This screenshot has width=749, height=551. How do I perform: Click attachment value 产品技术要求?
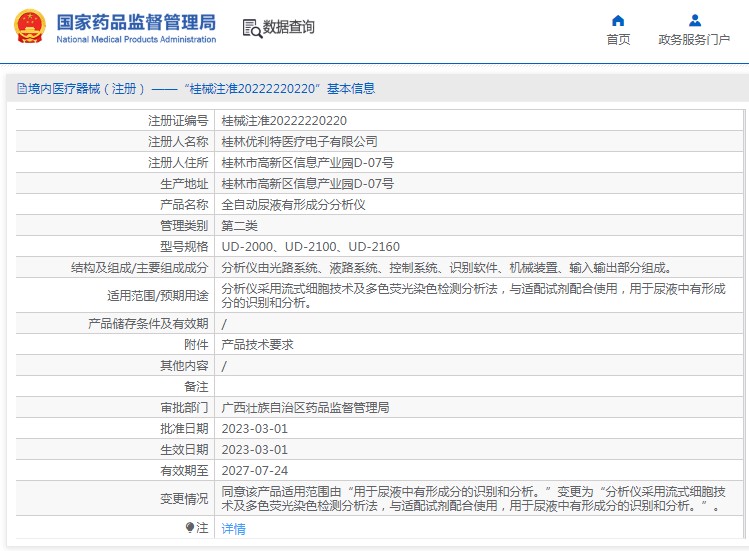point(257,345)
